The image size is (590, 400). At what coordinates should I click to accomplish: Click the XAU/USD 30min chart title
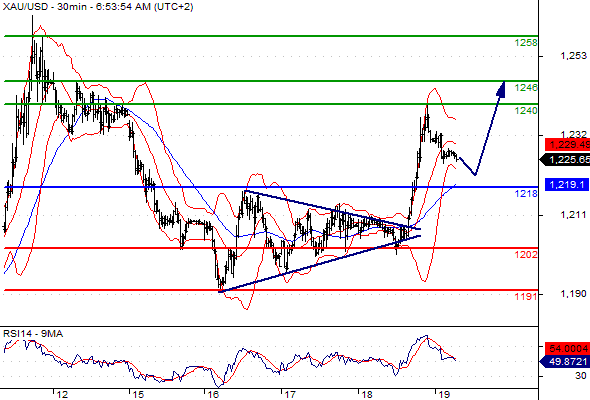pyautogui.click(x=98, y=7)
